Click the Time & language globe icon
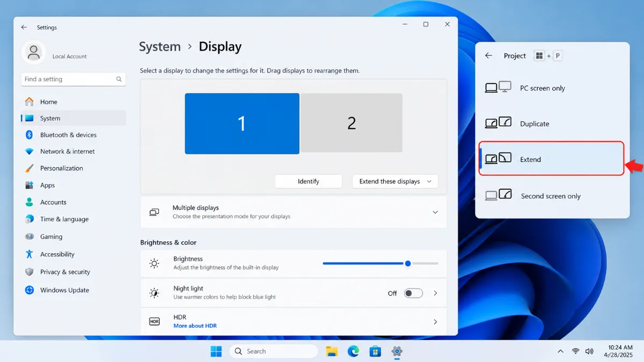The width and height of the screenshot is (644, 362). (x=30, y=219)
